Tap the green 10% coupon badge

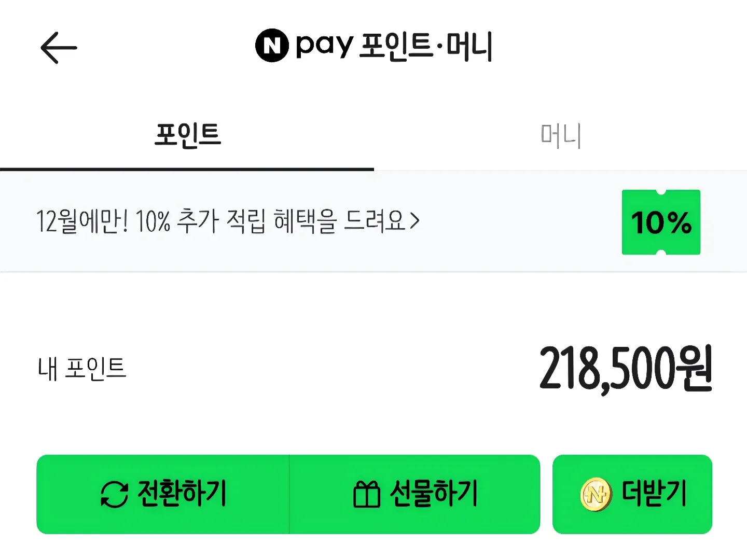(661, 222)
